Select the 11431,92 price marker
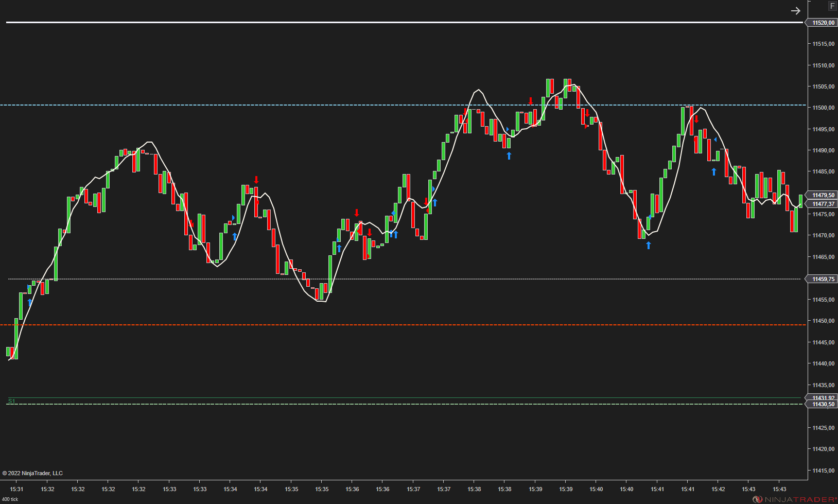Viewport: 838px width, 504px height. (x=822, y=398)
